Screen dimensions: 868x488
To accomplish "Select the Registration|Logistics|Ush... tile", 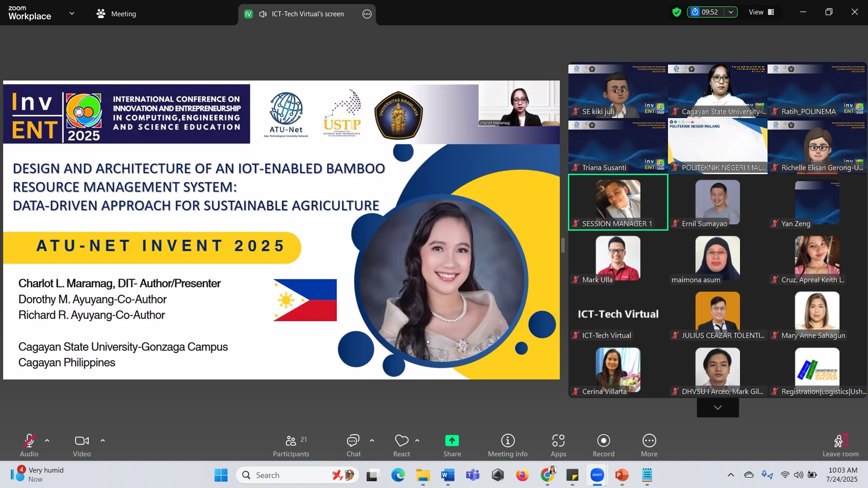I will (817, 370).
